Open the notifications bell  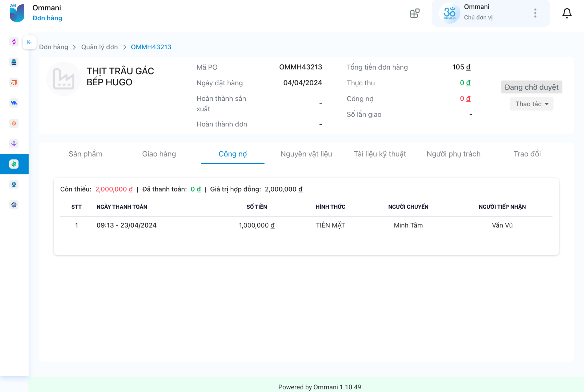(567, 13)
